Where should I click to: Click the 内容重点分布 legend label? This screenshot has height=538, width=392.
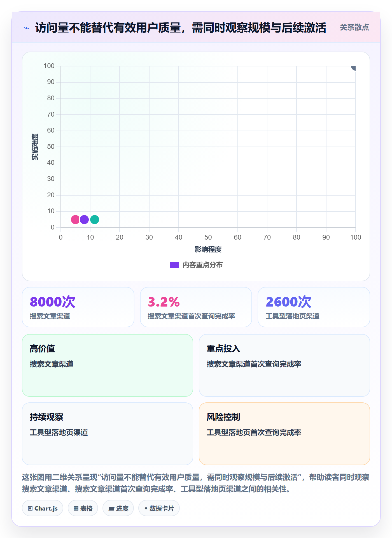[x=202, y=265]
